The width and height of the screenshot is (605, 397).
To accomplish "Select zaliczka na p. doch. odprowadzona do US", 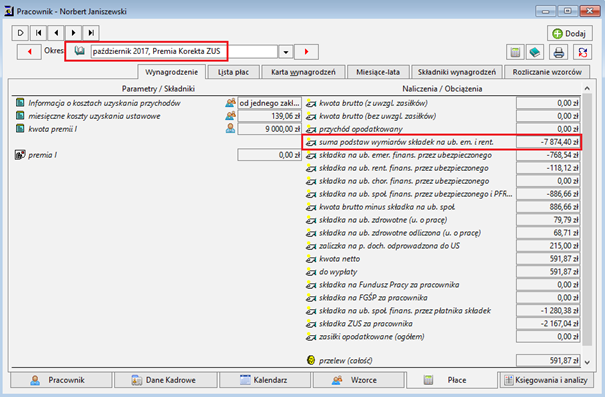I will 389,246.
